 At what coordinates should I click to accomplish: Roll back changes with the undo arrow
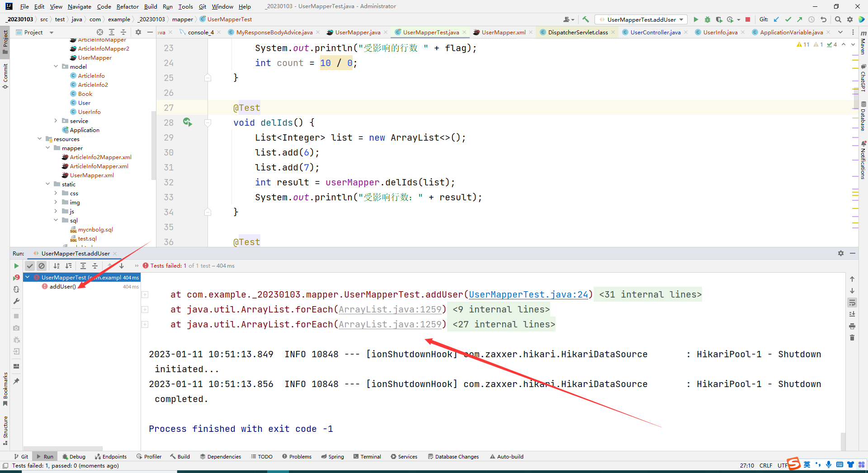pyautogui.click(x=824, y=19)
